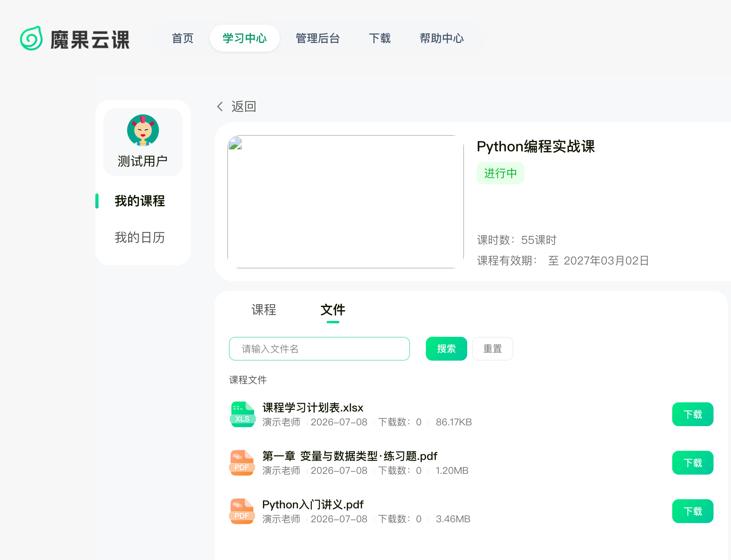Click the 至 2027年03月02日 validity date
Screen dimensions: 731x560
click(599, 261)
